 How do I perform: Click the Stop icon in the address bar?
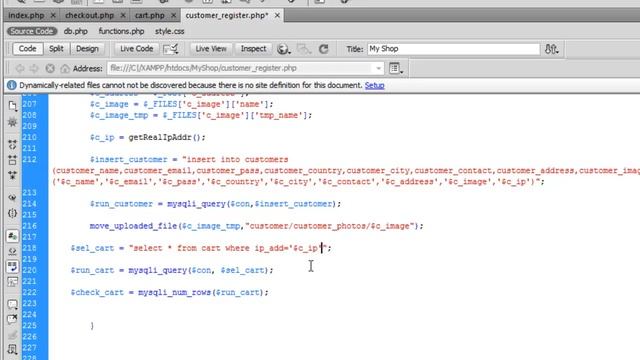click(50, 69)
